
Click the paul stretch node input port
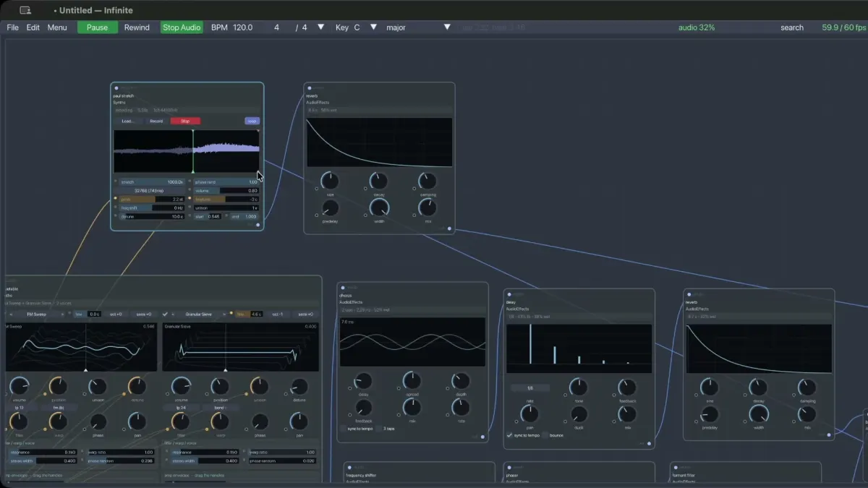[x=116, y=88]
